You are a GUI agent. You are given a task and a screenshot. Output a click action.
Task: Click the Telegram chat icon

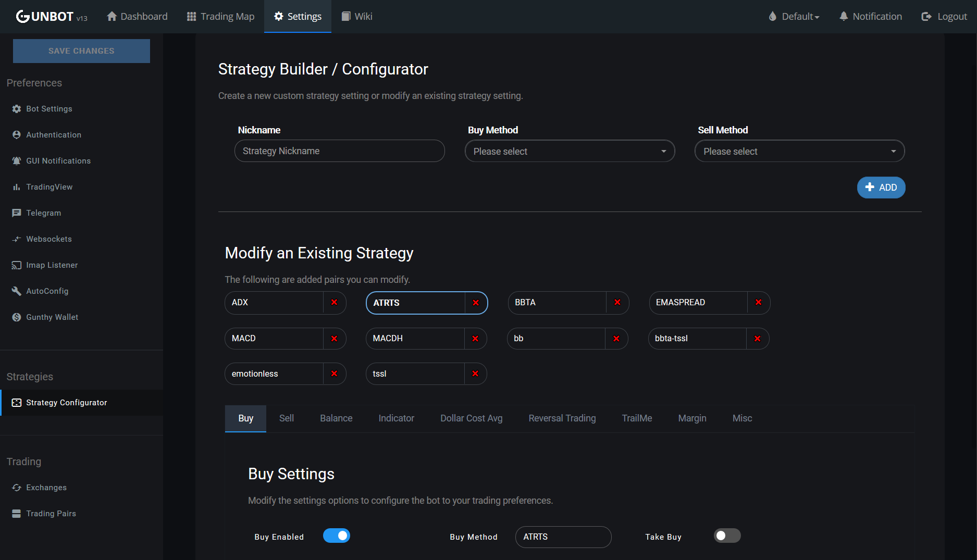[x=17, y=213]
